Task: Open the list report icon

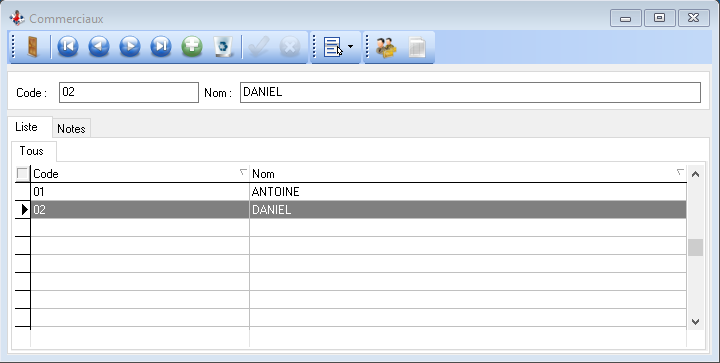Action: [x=333, y=47]
